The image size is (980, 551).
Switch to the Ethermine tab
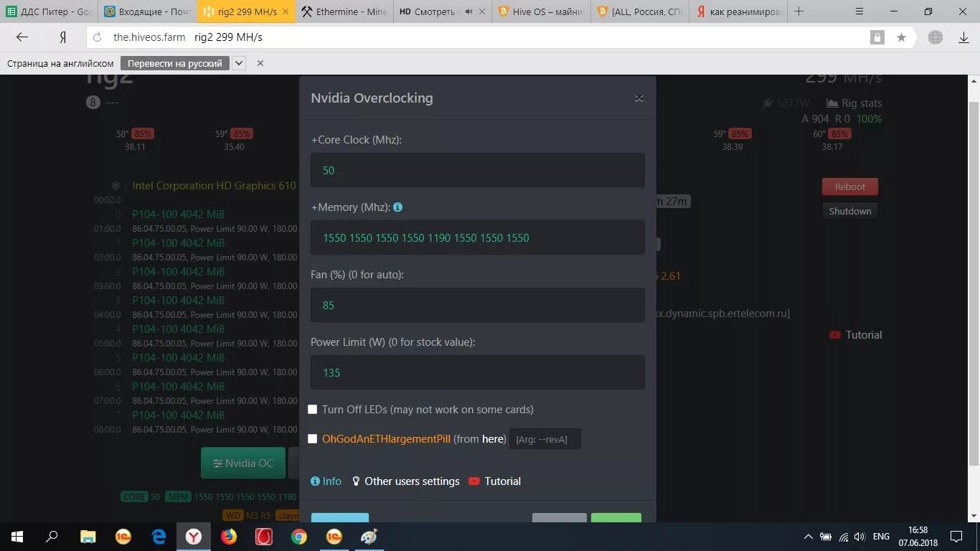click(x=344, y=11)
